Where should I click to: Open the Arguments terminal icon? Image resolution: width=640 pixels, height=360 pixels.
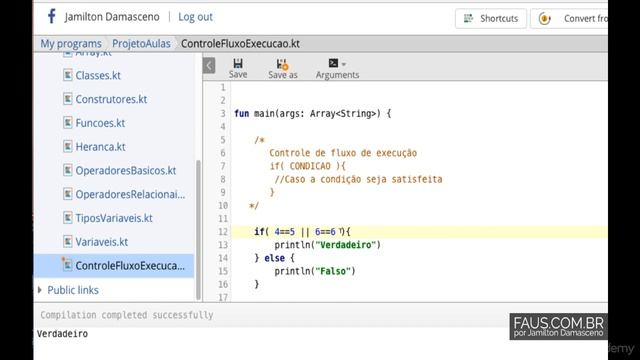point(333,63)
